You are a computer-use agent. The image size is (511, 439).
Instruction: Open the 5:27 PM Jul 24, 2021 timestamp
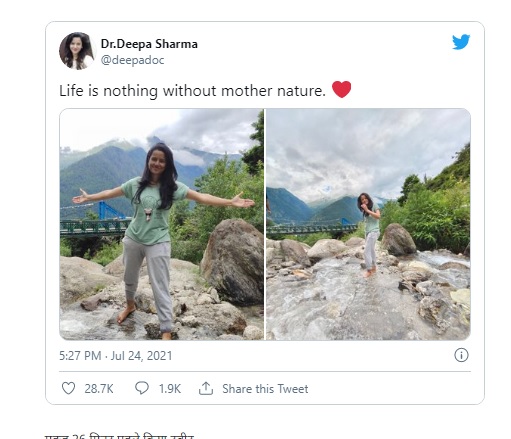click(115, 356)
